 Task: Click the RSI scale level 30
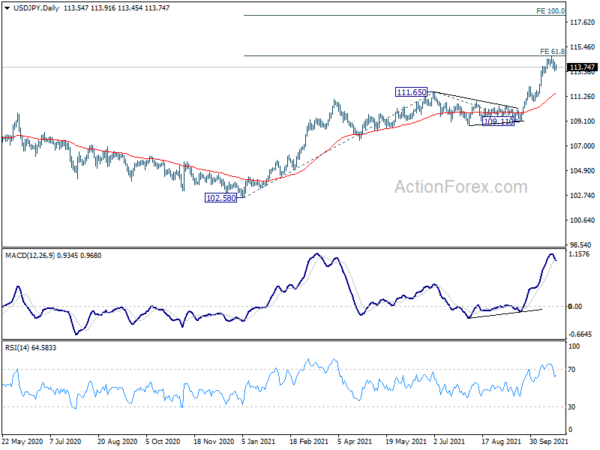[x=572, y=407]
